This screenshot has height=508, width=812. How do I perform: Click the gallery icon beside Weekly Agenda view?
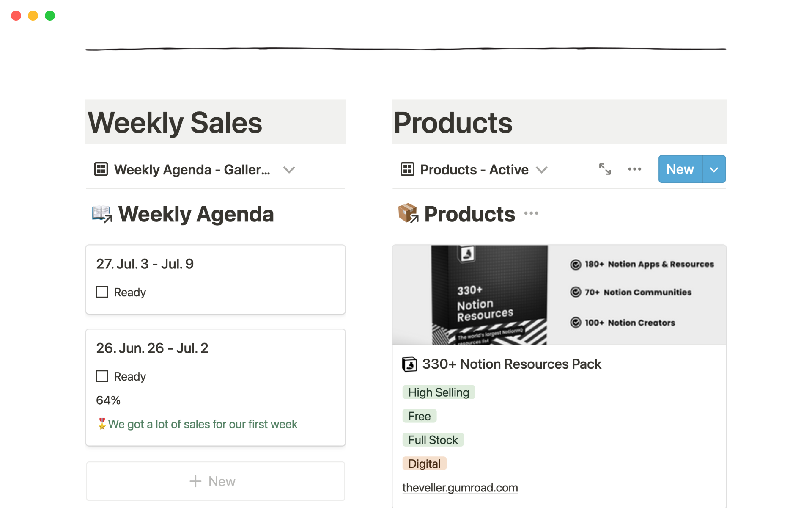click(101, 169)
